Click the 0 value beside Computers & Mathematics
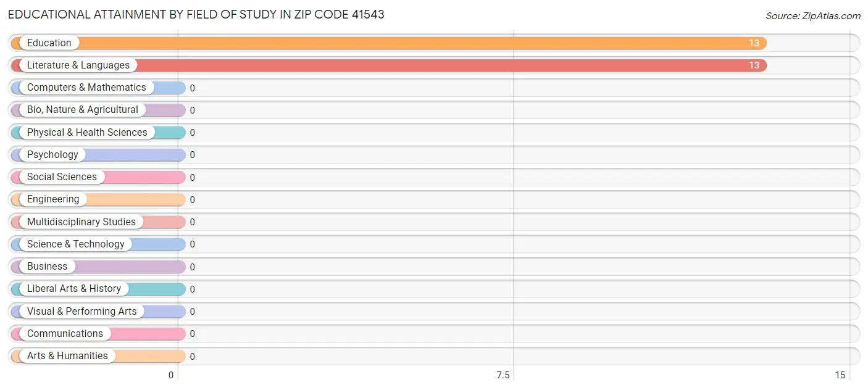 pyautogui.click(x=193, y=88)
